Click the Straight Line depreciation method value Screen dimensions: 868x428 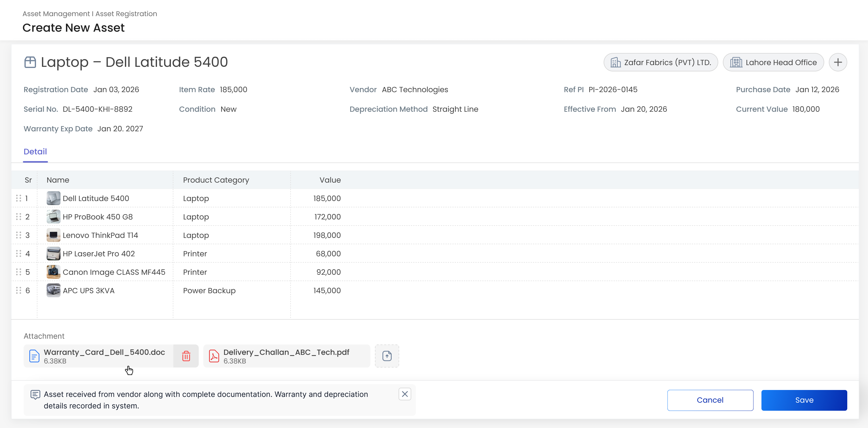point(455,109)
